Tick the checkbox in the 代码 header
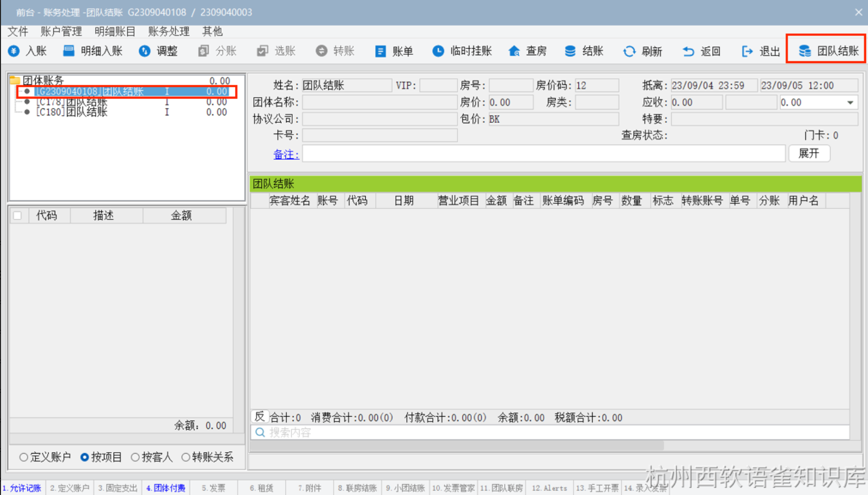The width and height of the screenshot is (868, 495). [x=18, y=215]
